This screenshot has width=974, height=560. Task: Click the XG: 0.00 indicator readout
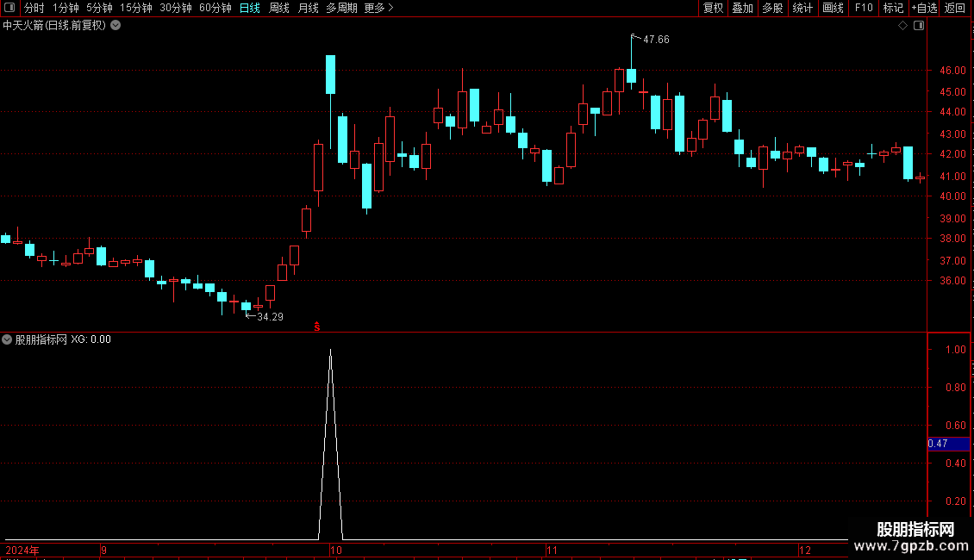pyautogui.click(x=91, y=339)
